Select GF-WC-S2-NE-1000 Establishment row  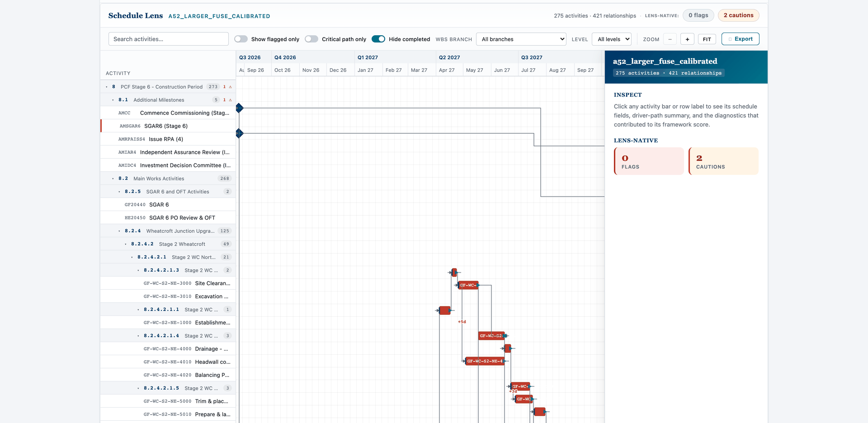[x=168, y=323]
